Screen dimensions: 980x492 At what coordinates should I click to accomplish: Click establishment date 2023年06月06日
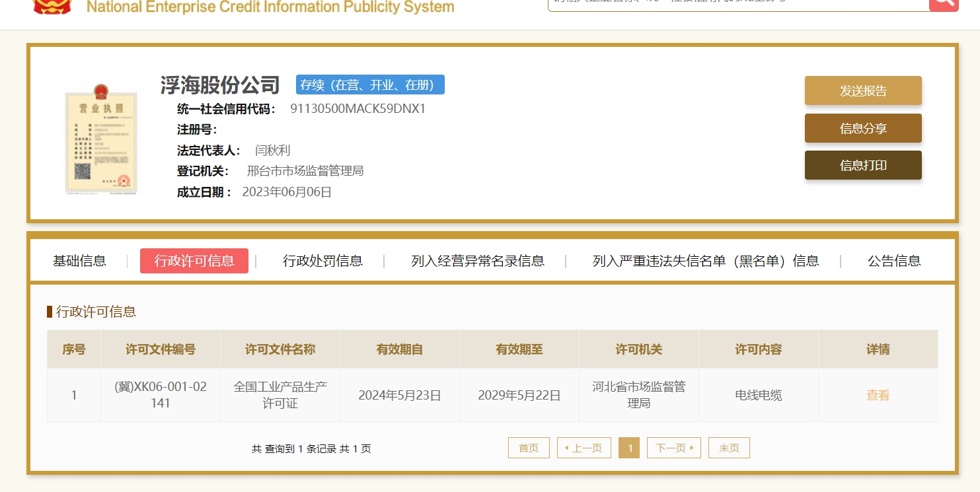287,192
